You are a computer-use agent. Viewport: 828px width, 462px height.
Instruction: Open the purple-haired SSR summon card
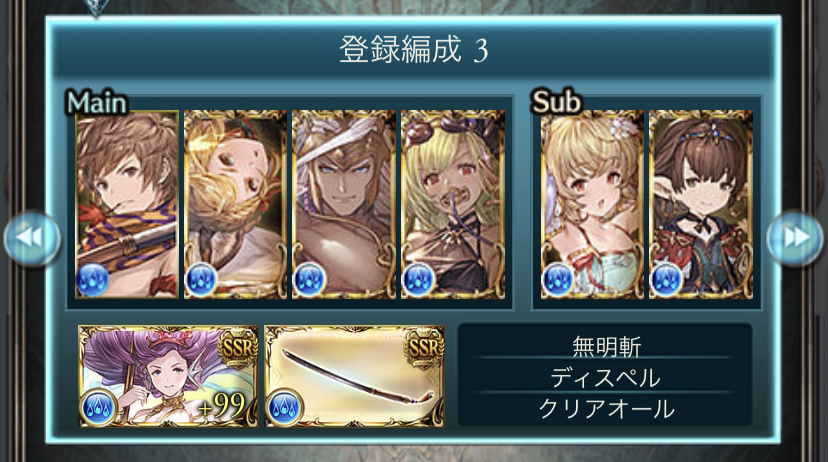click(x=168, y=376)
